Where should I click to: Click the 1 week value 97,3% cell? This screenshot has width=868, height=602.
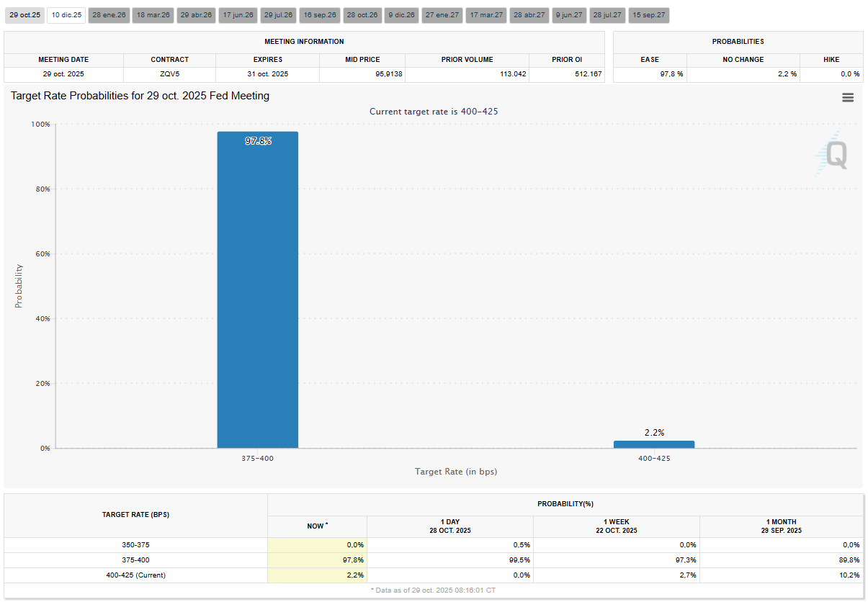(x=616, y=560)
